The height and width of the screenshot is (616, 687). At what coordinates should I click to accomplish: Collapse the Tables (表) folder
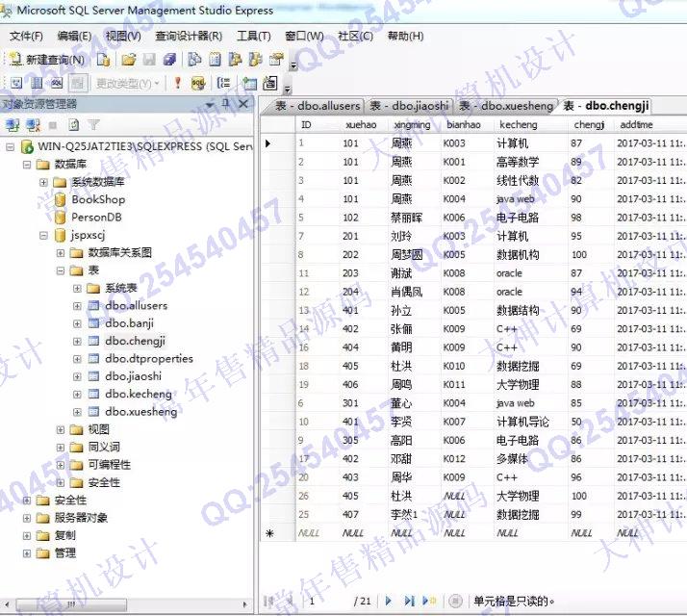tap(61, 270)
